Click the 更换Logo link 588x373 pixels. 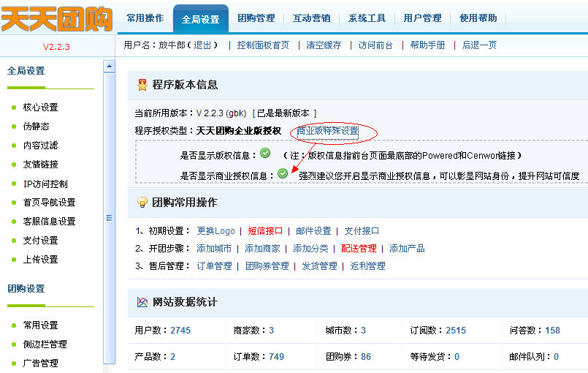pos(216,231)
